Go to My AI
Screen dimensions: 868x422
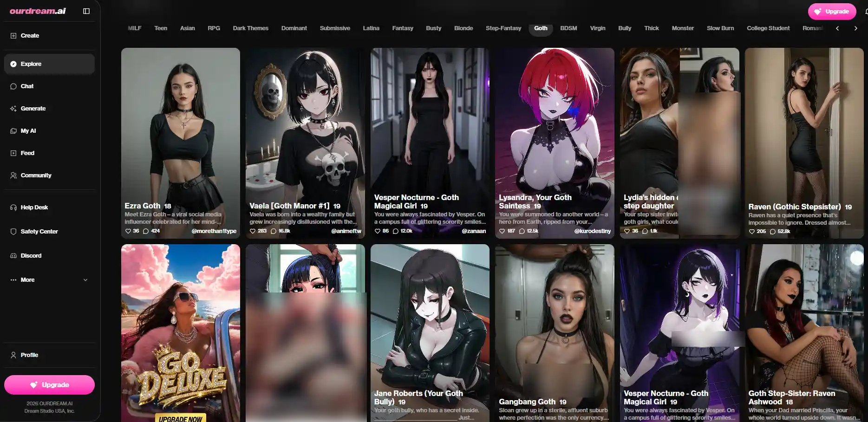pyautogui.click(x=49, y=131)
